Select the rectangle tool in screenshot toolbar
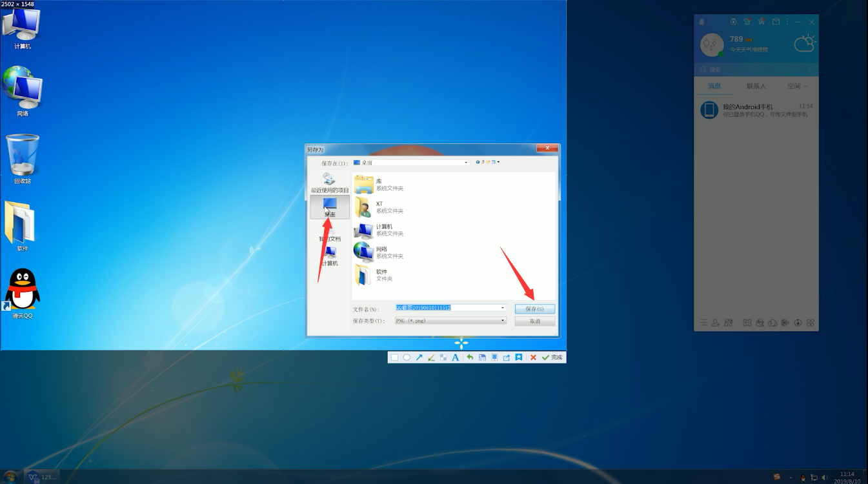Screen dimensions: 868x484 394,358
